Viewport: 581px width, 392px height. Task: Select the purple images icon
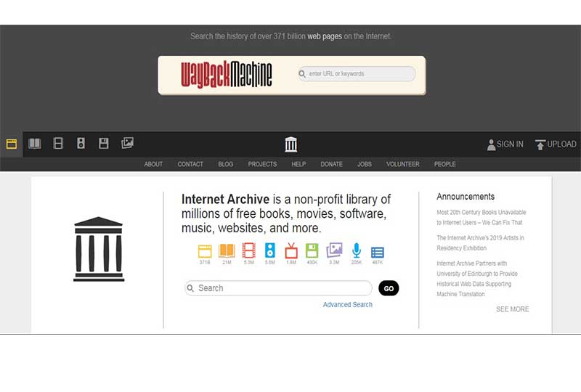coord(334,250)
